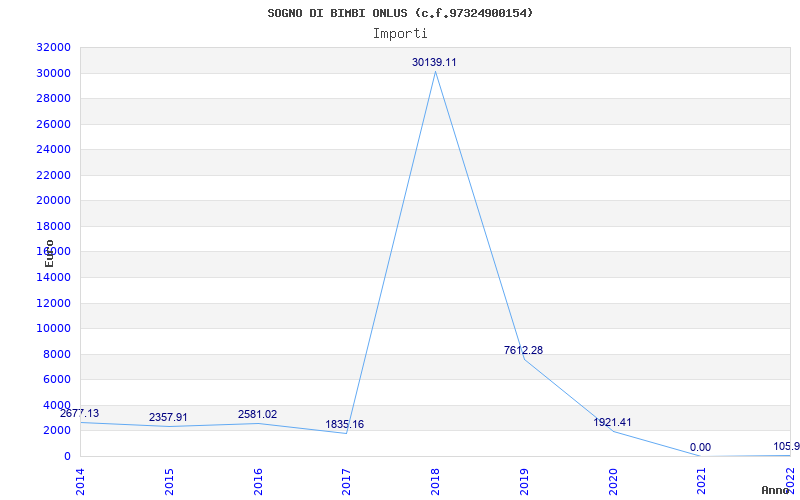
Task: Click the y-axis value 30000
Action: click(53, 73)
